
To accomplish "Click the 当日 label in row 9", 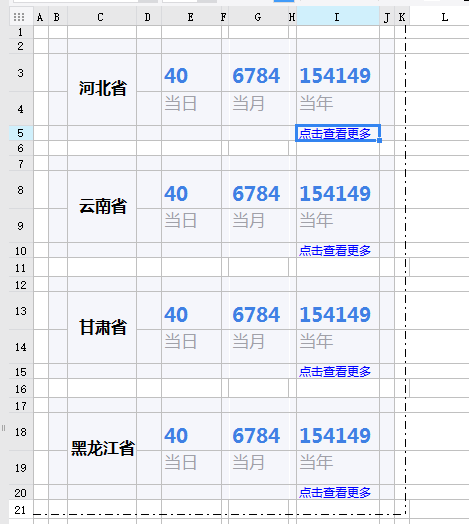I will pos(181,221).
